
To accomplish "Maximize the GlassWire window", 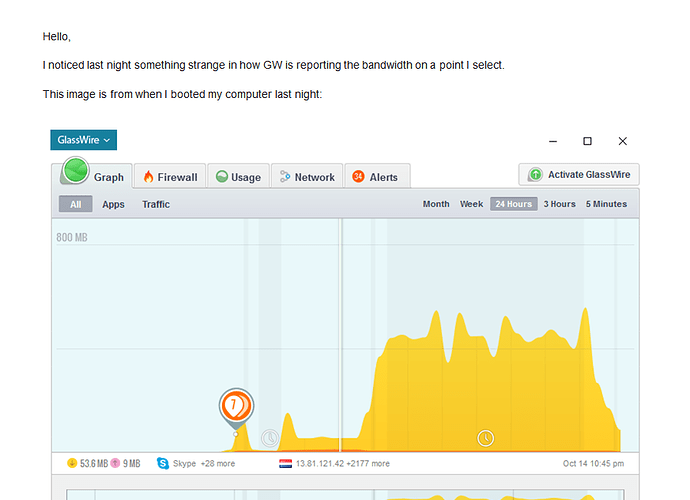I will tap(587, 141).
